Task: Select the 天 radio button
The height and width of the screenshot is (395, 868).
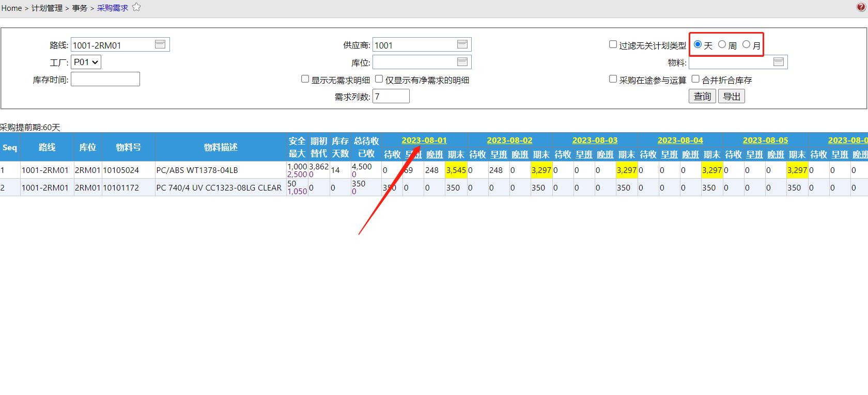Action: pyautogui.click(x=698, y=44)
